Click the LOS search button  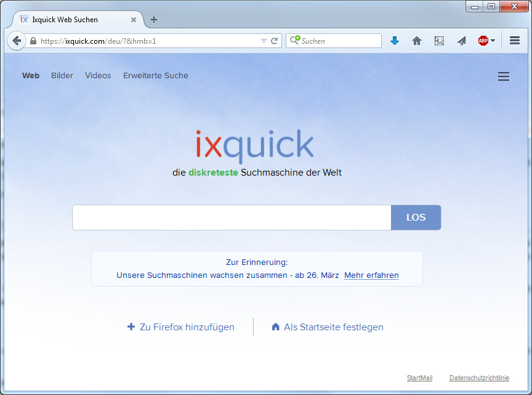pos(416,218)
